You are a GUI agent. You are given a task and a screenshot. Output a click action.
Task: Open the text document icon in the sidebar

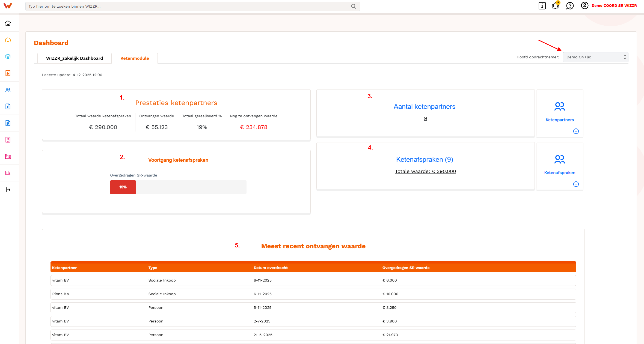8,123
